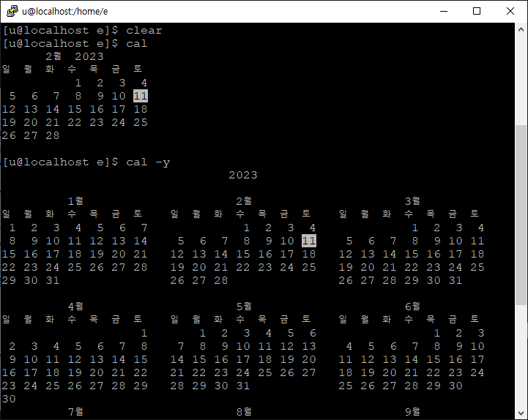Click the '8월' month heading

[244, 412]
